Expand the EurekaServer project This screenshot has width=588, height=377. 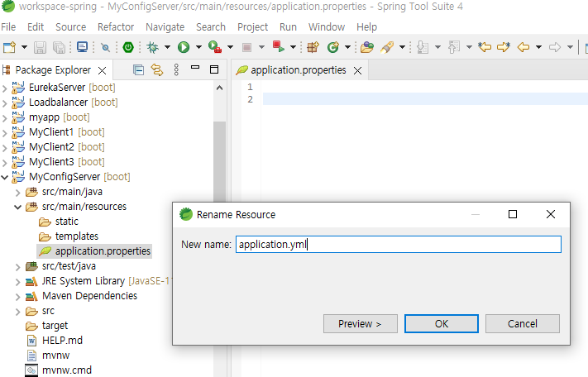4,88
